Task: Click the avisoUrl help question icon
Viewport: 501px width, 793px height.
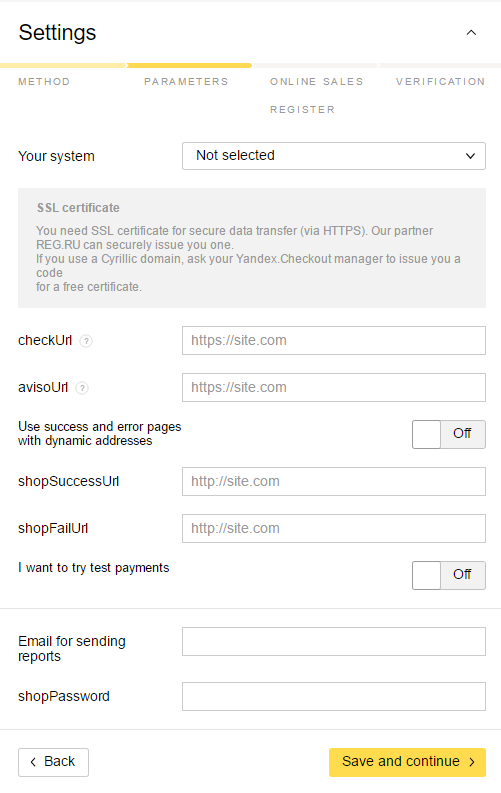Action: pos(82,388)
